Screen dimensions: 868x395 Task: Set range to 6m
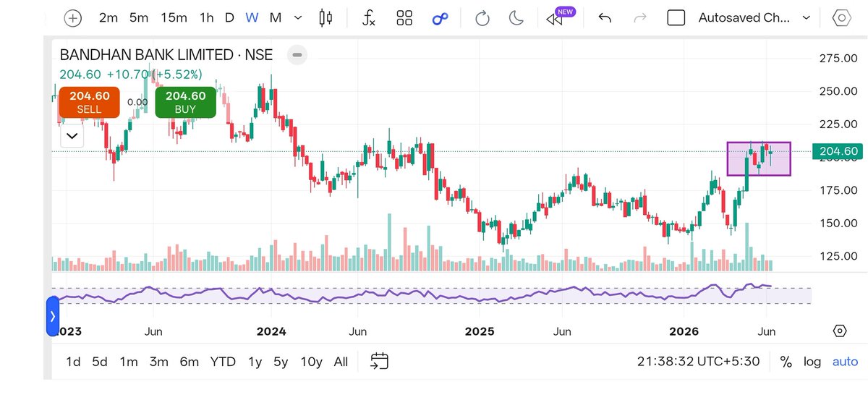click(190, 361)
